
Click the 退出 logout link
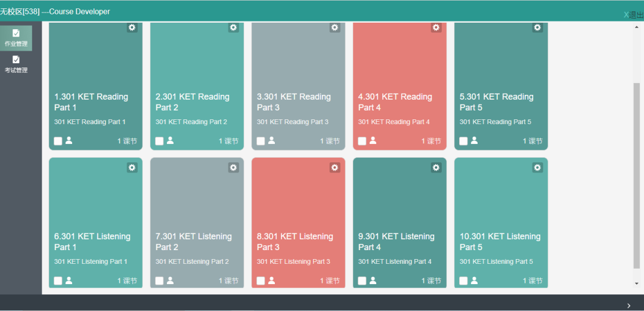click(634, 15)
